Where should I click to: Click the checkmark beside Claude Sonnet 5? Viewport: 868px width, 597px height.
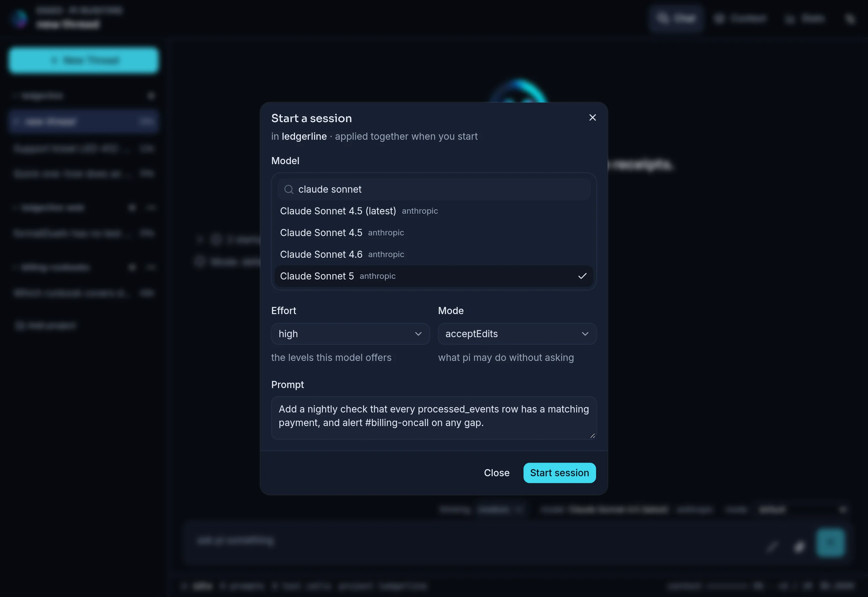(582, 276)
